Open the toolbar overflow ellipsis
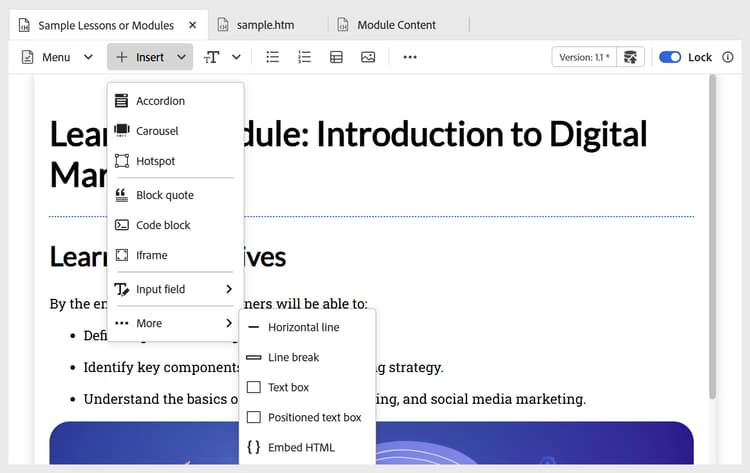Image resolution: width=750 pixels, height=473 pixels. (x=410, y=57)
